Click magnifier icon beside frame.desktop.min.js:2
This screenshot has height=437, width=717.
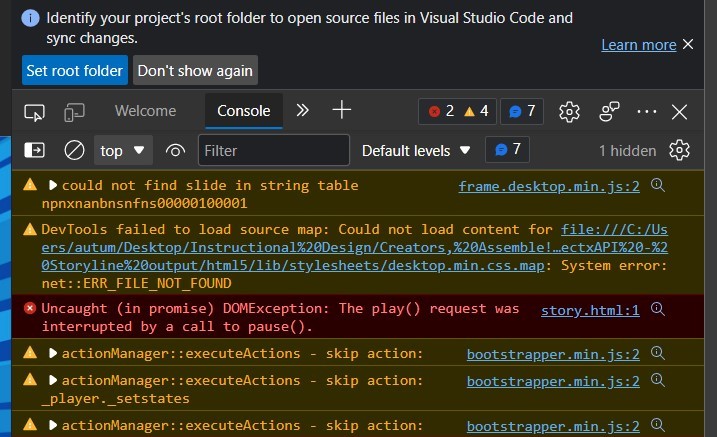pos(658,185)
